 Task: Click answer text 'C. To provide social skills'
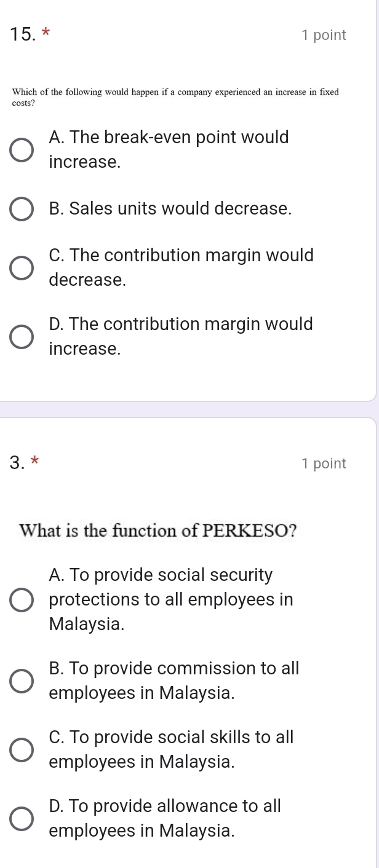pyautogui.click(x=171, y=749)
